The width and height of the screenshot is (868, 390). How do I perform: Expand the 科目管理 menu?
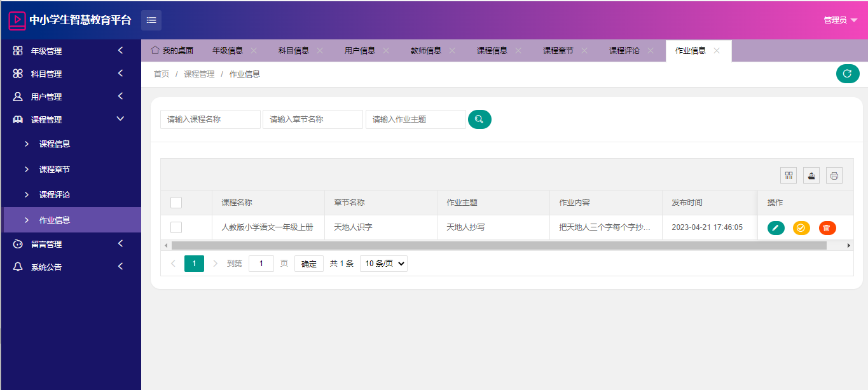point(120,74)
